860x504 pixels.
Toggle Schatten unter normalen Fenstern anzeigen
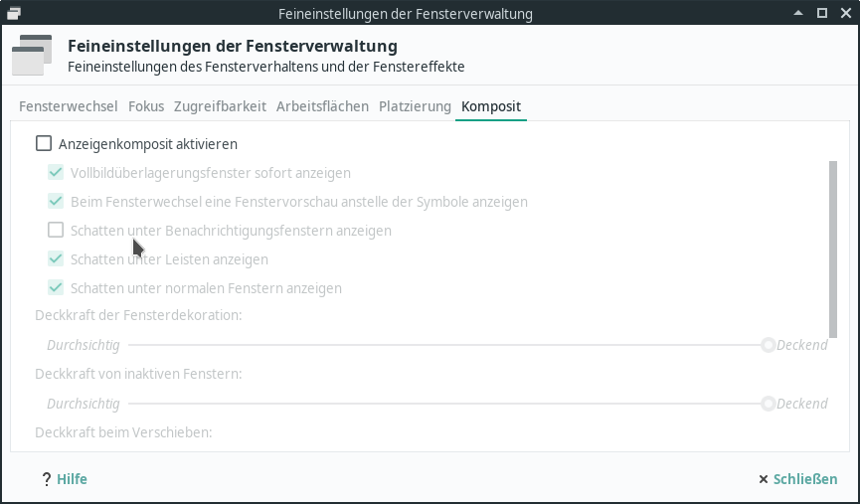57,288
